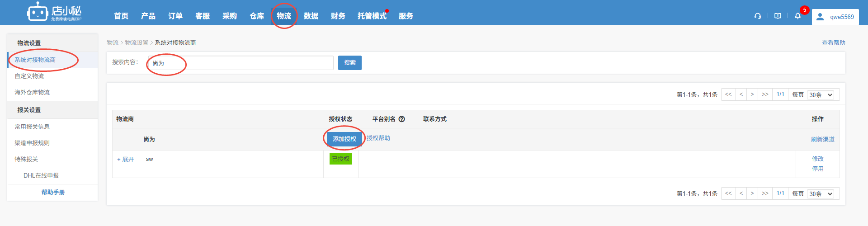
Task: Go to previous page in bottom pagination
Action: (x=741, y=193)
